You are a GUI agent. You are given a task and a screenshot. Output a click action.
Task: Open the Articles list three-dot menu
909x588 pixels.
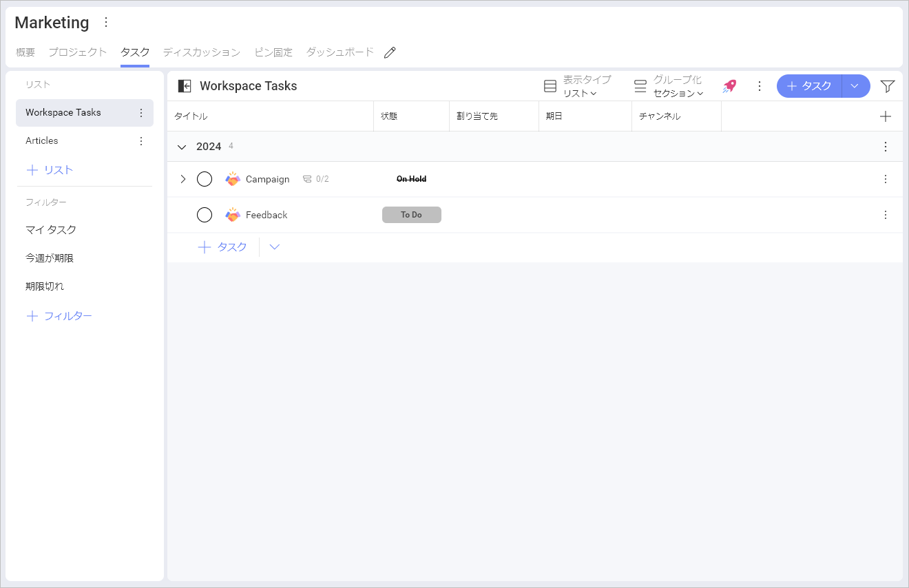tap(141, 141)
